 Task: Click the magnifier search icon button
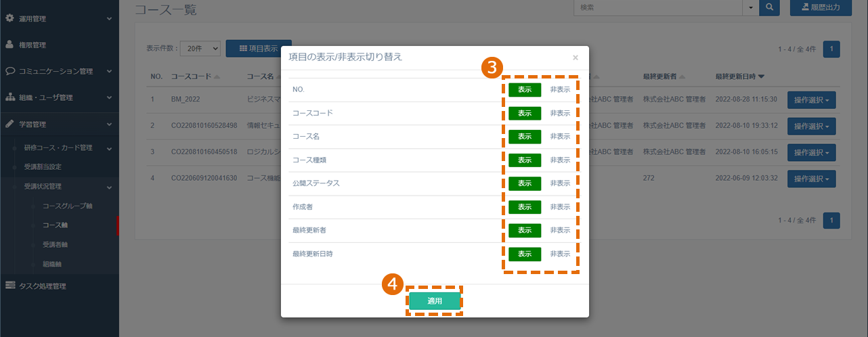pos(770,7)
